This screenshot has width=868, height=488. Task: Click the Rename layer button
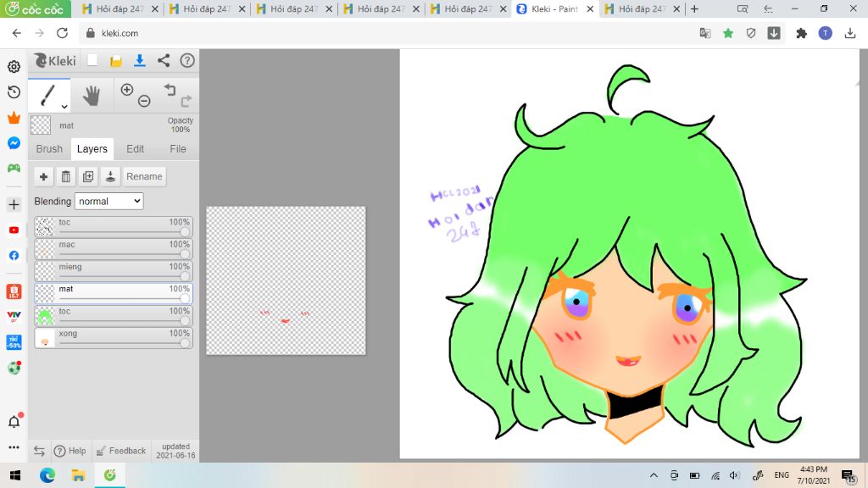[144, 176]
